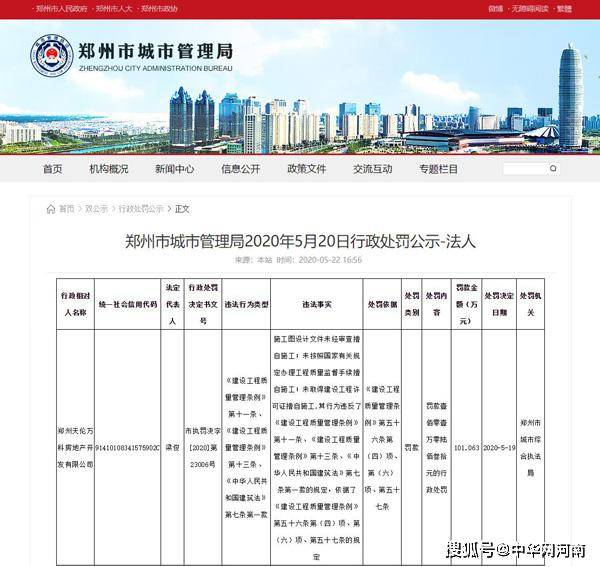Screen dimensions: 600x567
Task: Click the bureau emblem logo
Action: click(x=52, y=55)
